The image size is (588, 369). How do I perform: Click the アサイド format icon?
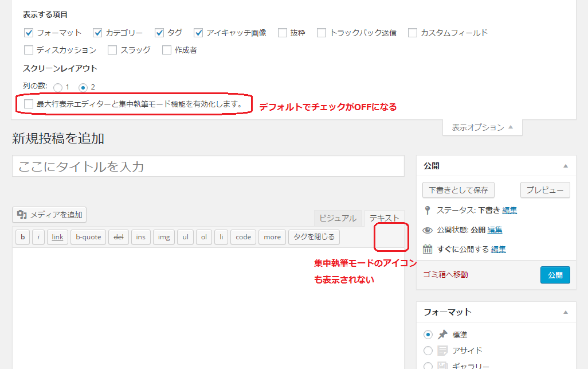[x=441, y=350]
